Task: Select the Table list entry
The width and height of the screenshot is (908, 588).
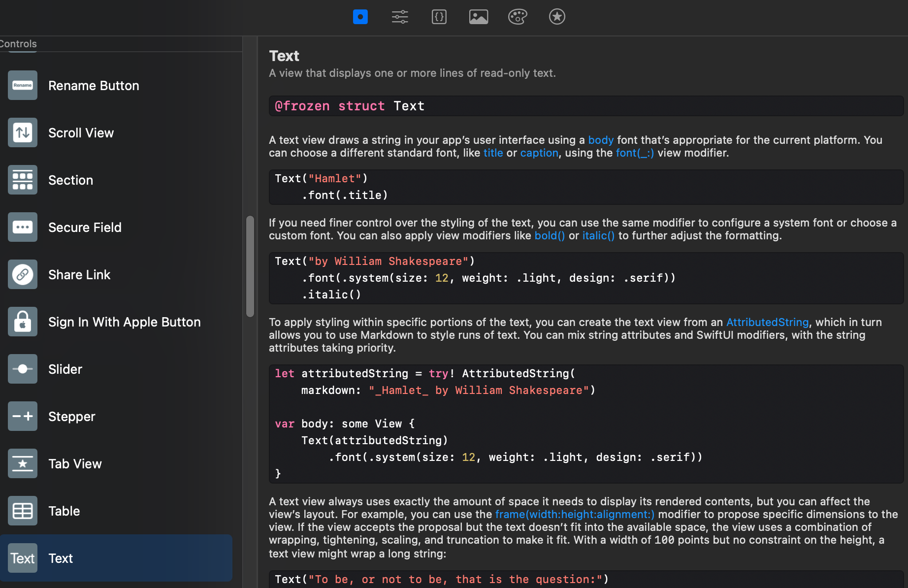Action: click(x=64, y=511)
